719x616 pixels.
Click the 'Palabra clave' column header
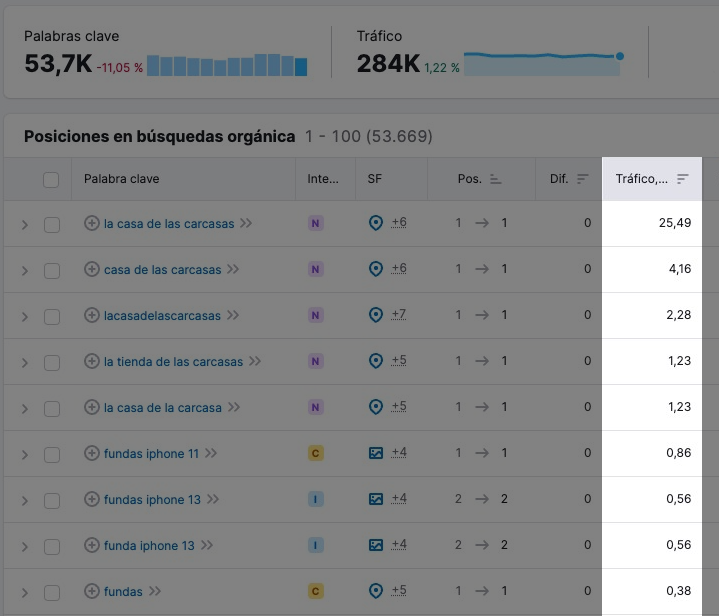[121, 179]
